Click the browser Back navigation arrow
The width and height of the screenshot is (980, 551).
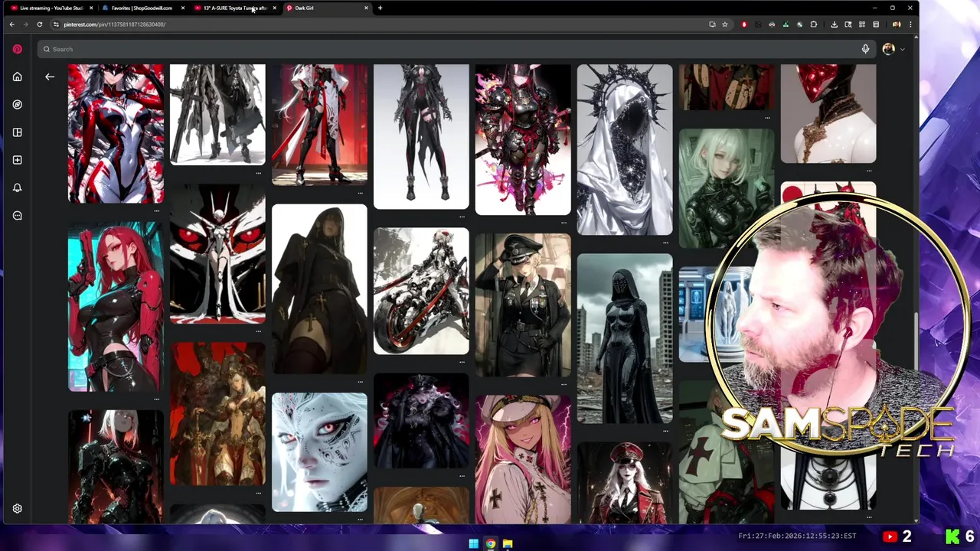point(11,24)
